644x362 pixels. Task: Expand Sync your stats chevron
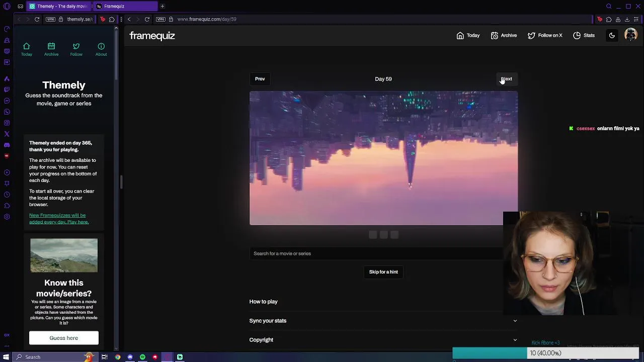[x=515, y=321]
